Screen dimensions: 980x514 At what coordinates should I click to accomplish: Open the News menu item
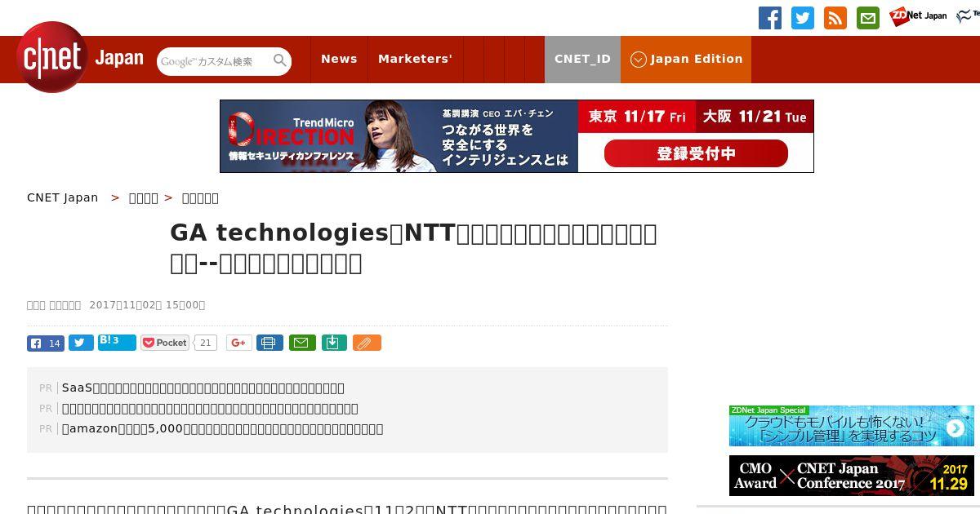point(339,59)
